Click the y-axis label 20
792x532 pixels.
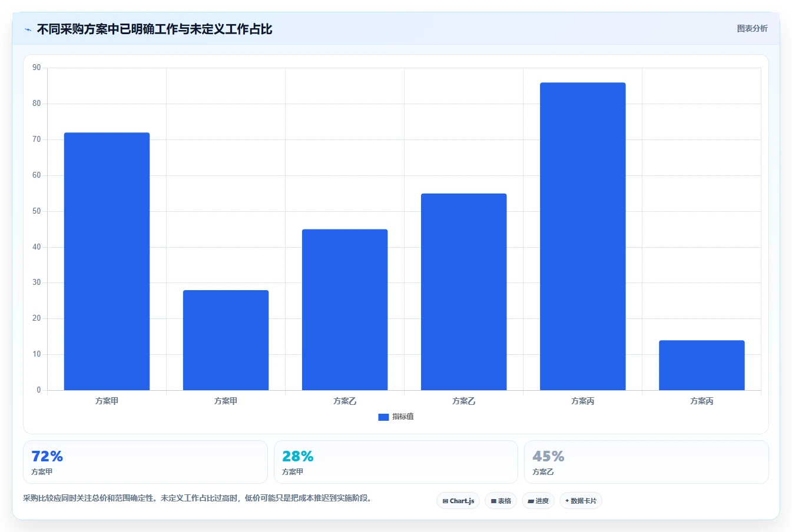click(x=37, y=318)
